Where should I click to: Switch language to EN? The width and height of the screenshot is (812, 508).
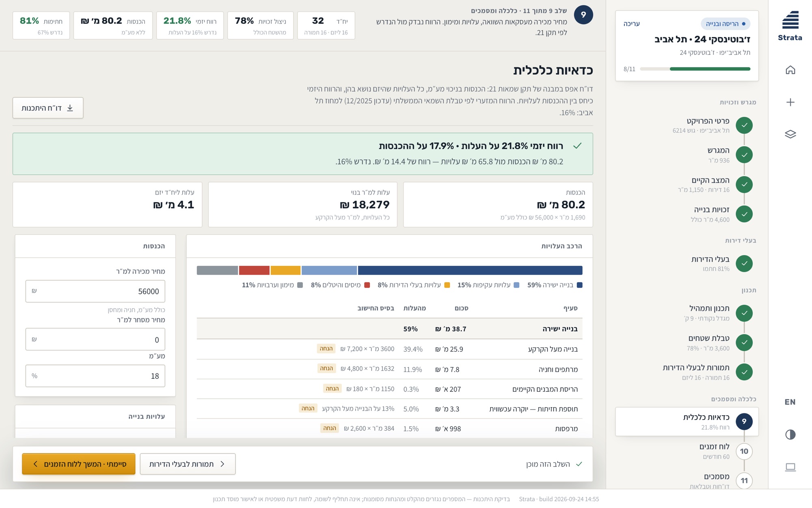click(790, 402)
